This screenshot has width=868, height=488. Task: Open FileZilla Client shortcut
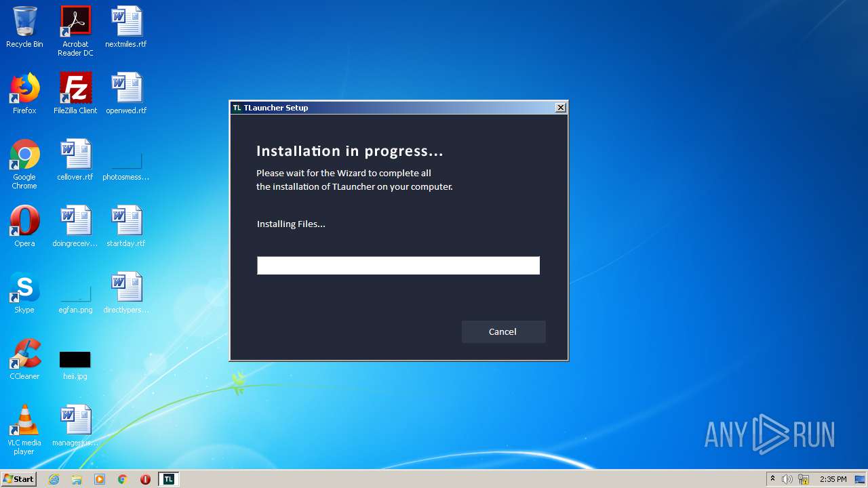75,94
